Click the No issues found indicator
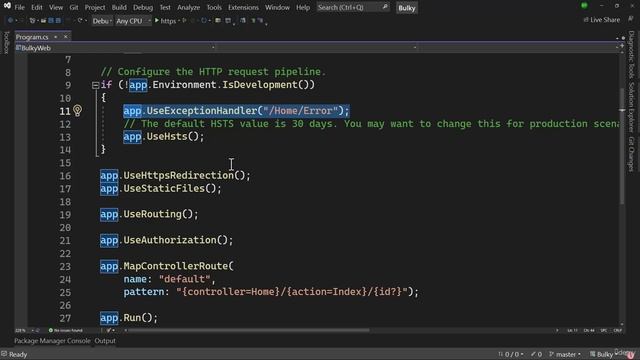The height and width of the screenshot is (360, 640). click(x=65, y=330)
